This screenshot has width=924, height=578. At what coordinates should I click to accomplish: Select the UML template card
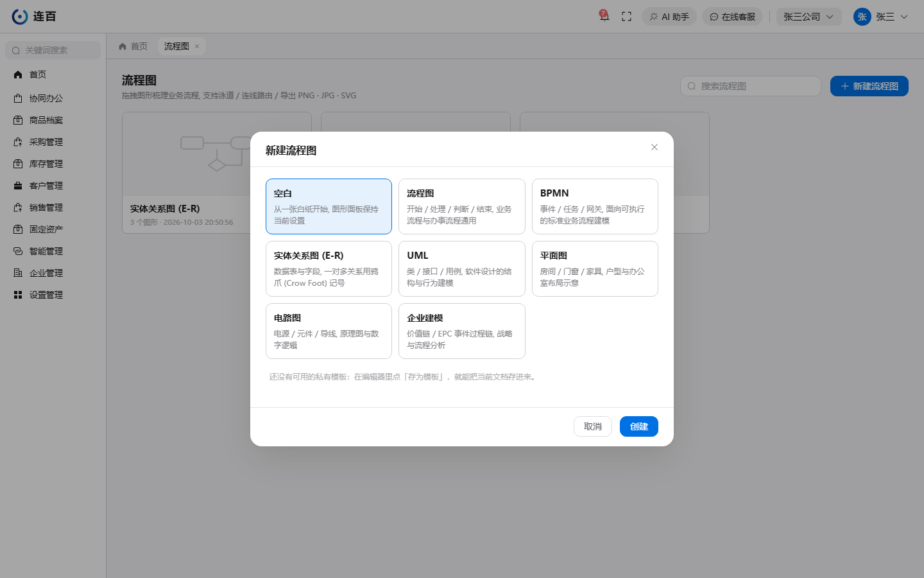coord(462,268)
